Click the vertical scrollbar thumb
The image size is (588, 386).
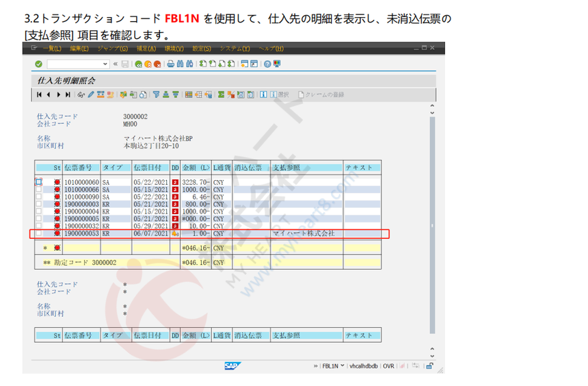(432, 225)
